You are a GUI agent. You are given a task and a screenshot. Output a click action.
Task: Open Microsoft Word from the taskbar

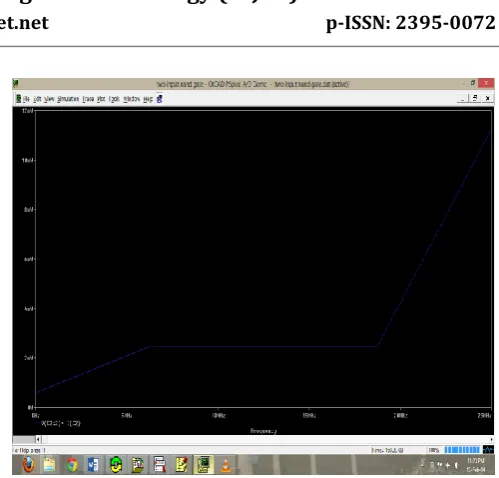pos(93,465)
